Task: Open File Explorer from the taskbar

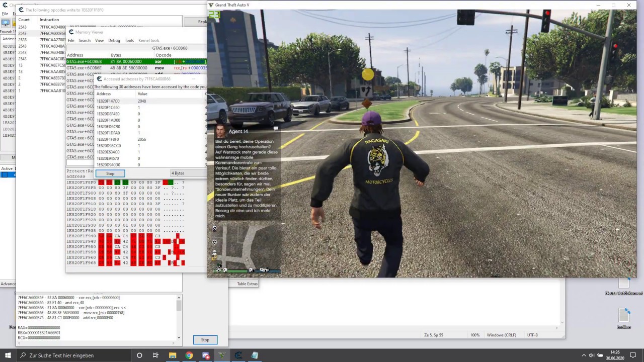Action: click(x=173, y=355)
